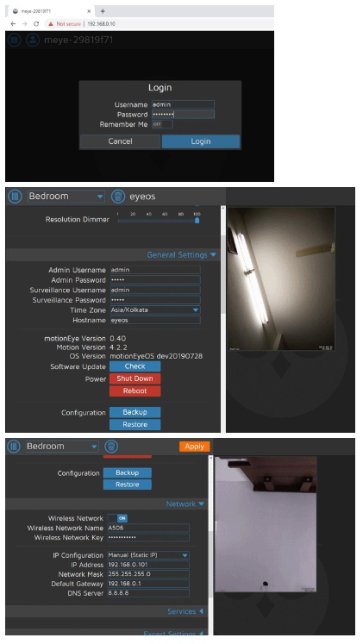Click the user profile icon in header
This screenshot has height=644, width=363.
pyautogui.click(x=33, y=40)
